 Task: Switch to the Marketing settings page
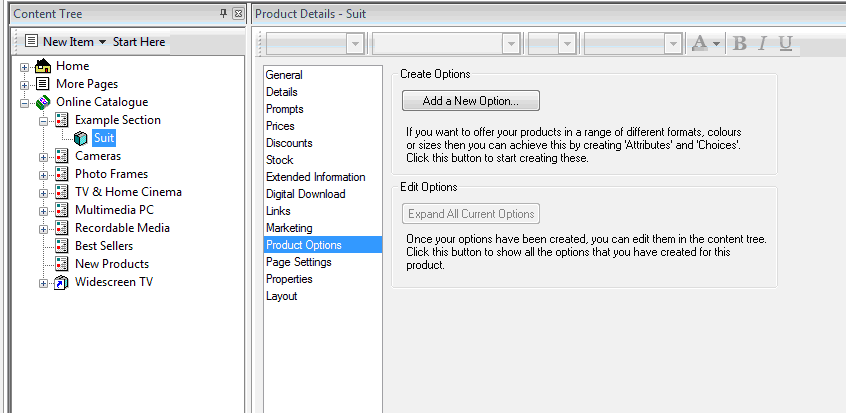point(289,228)
